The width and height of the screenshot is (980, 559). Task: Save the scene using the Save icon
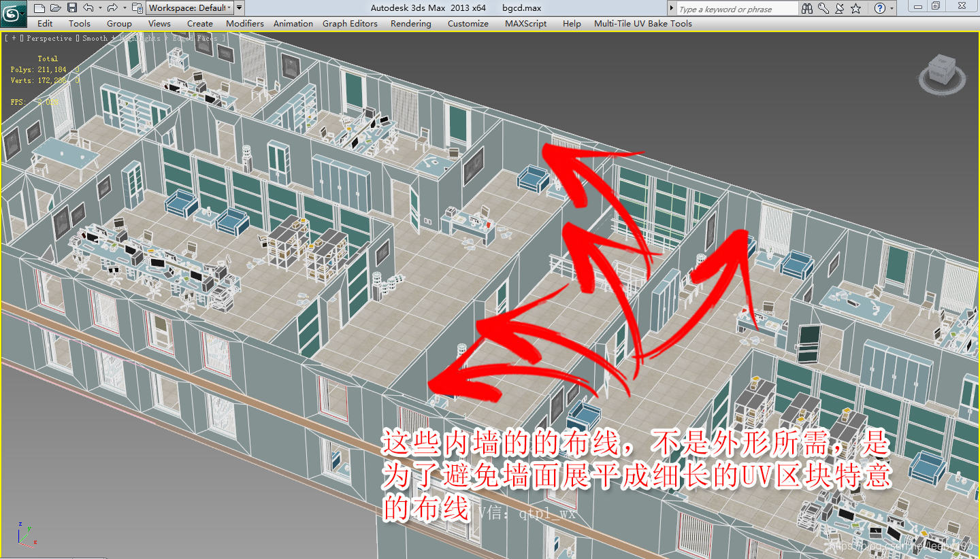point(71,7)
